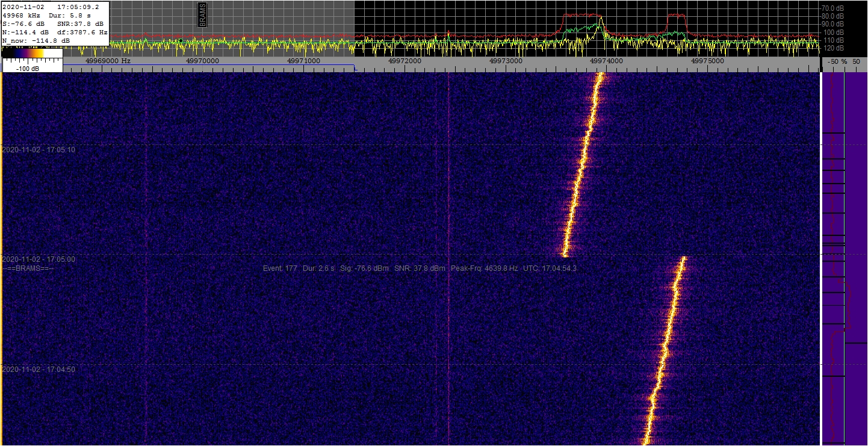This screenshot has width=868, height=446.
Task: Click the '-50 % 50' amplitude bar header
Action: (x=844, y=61)
